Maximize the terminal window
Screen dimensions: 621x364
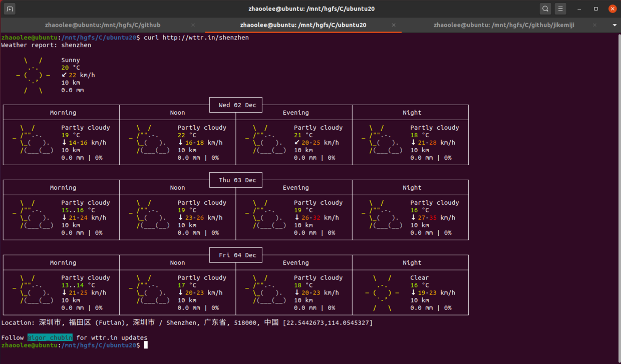pos(596,9)
